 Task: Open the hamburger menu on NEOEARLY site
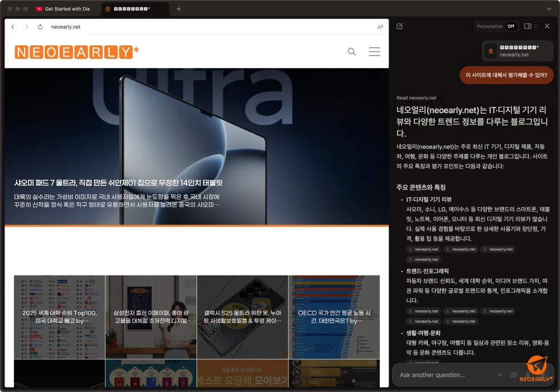coord(374,52)
